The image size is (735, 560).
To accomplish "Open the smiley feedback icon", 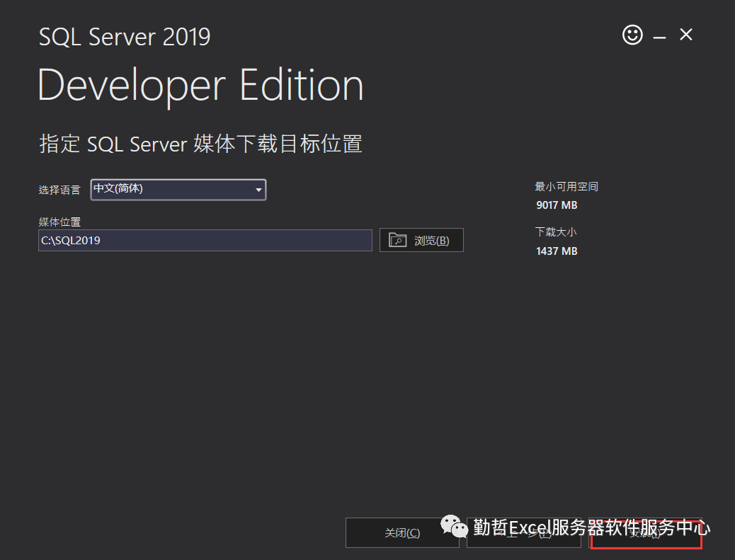I will [632, 35].
